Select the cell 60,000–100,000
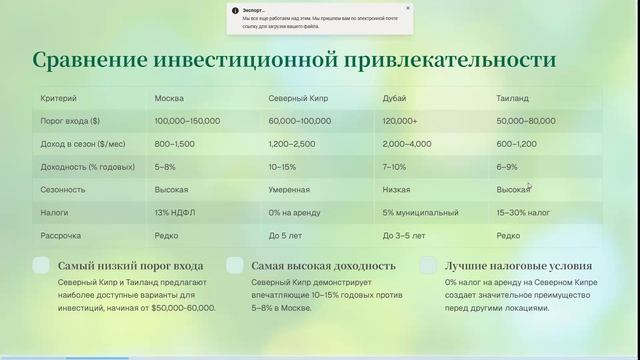Viewport: 640px width, 360px height. (x=300, y=121)
